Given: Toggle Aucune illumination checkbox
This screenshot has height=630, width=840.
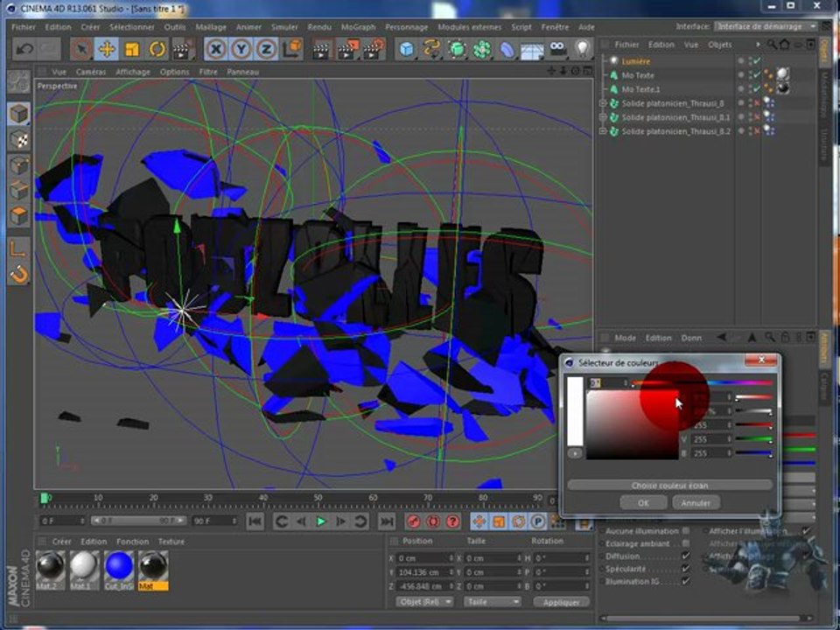Looking at the screenshot, I should 686,531.
